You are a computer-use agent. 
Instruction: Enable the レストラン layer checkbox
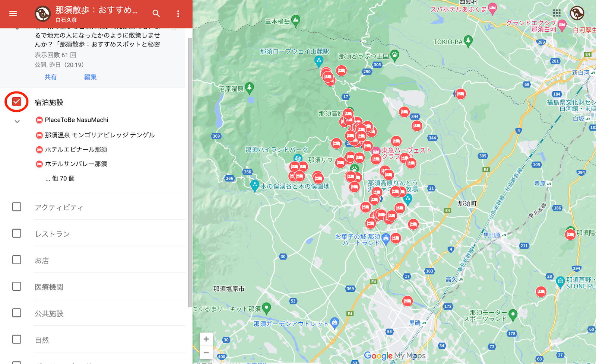(17, 233)
